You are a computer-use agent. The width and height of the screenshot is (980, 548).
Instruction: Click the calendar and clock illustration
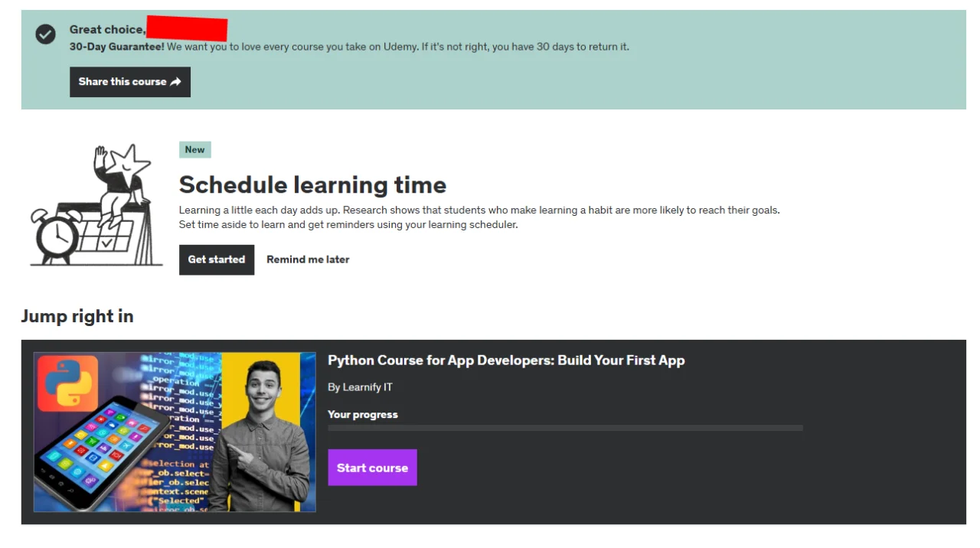click(x=96, y=205)
